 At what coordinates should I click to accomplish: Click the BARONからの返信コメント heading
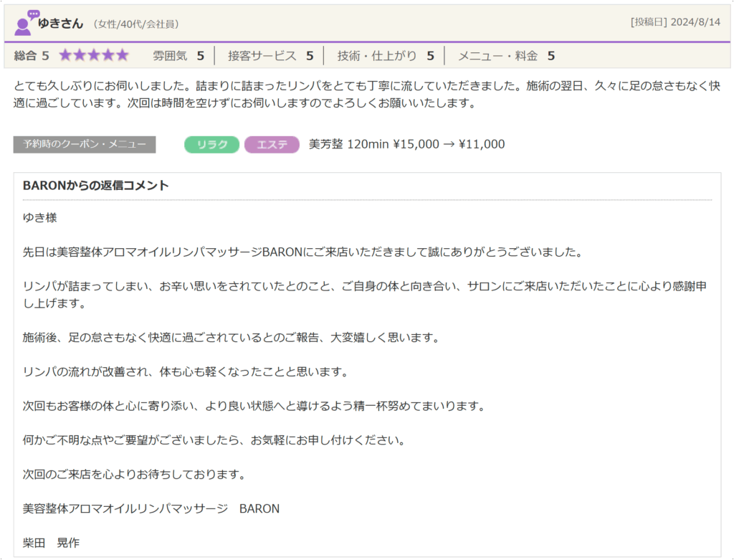pyautogui.click(x=95, y=186)
